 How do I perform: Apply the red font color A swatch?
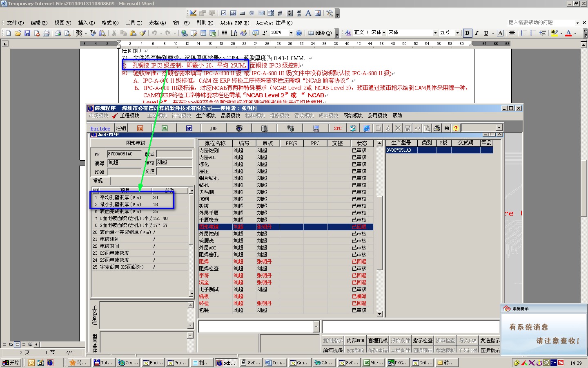[568, 33]
